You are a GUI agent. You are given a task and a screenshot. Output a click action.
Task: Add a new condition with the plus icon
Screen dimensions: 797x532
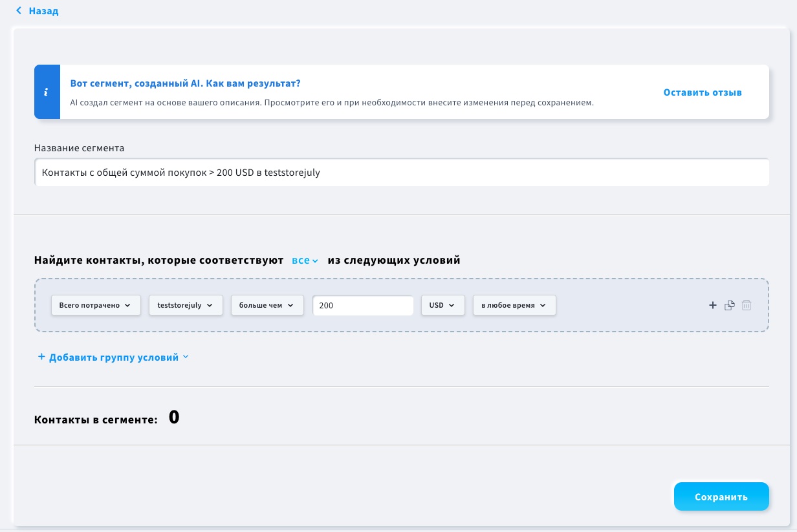tap(713, 305)
